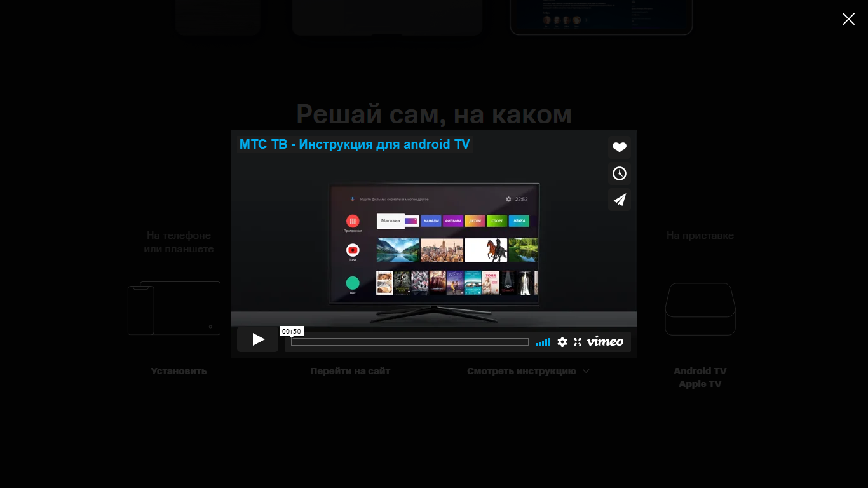Viewport: 868px width, 488px height.
Task: Click Android TV Apple TV text
Action: point(700,377)
